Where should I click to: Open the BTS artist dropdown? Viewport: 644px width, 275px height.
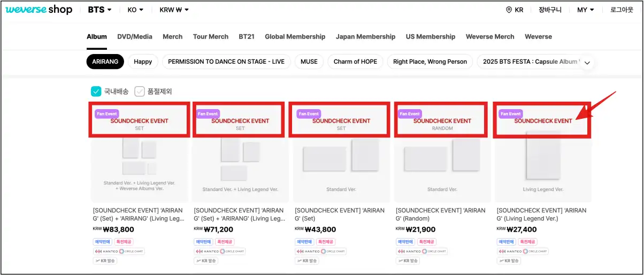tap(99, 10)
